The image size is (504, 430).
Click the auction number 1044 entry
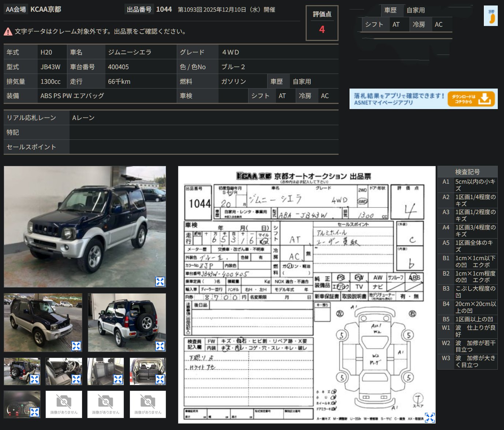click(x=164, y=9)
